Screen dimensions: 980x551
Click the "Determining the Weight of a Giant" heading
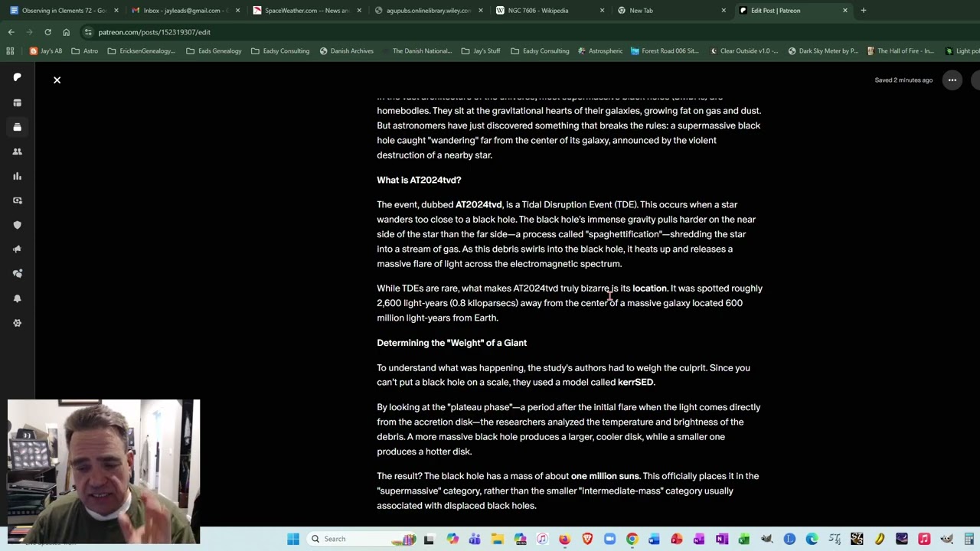point(452,343)
